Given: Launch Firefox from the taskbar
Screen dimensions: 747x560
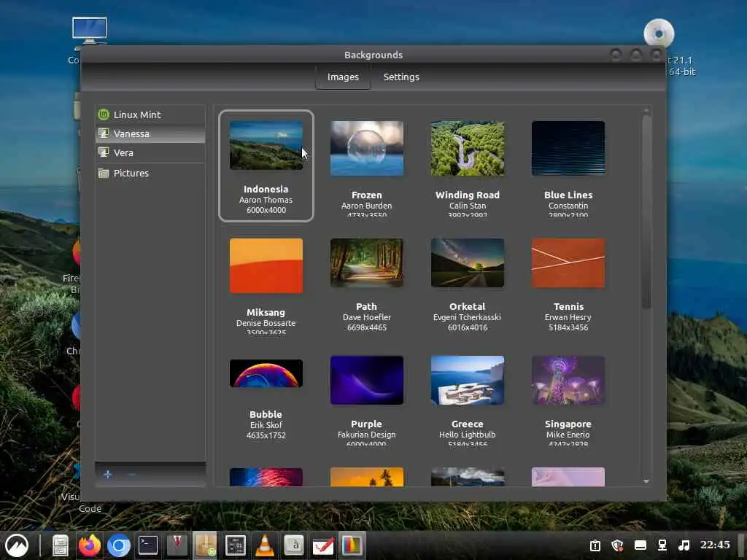Looking at the screenshot, I should (x=90, y=545).
